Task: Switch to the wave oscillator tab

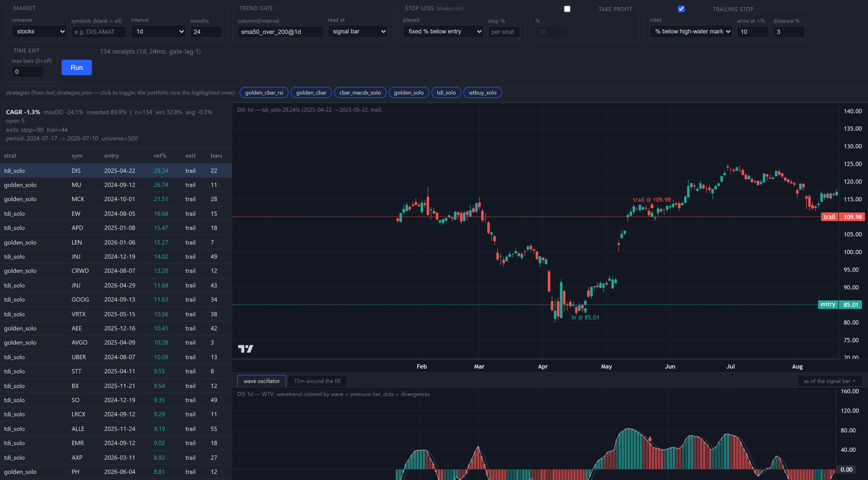Action: click(x=261, y=381)
